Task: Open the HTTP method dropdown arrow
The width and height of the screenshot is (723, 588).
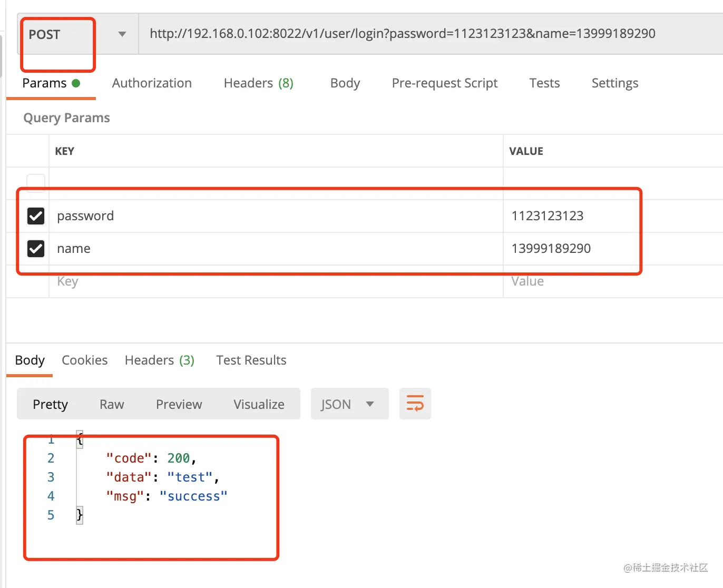Action: pyautogui.click(x=122, y=34)
